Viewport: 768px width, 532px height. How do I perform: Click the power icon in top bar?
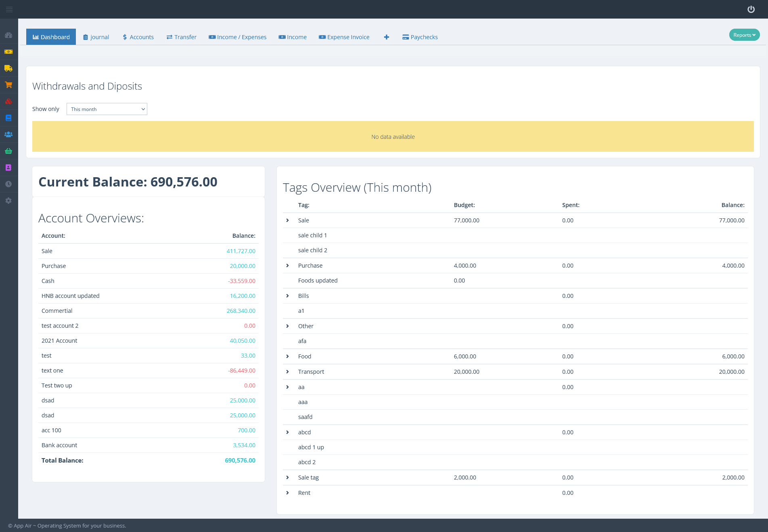tap(751, 9)
